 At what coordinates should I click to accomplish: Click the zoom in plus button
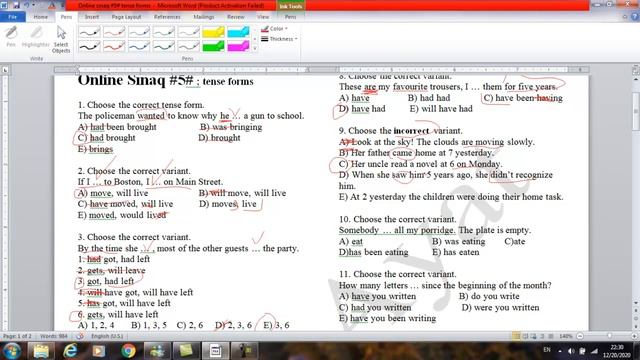click(x=634, y=336)
